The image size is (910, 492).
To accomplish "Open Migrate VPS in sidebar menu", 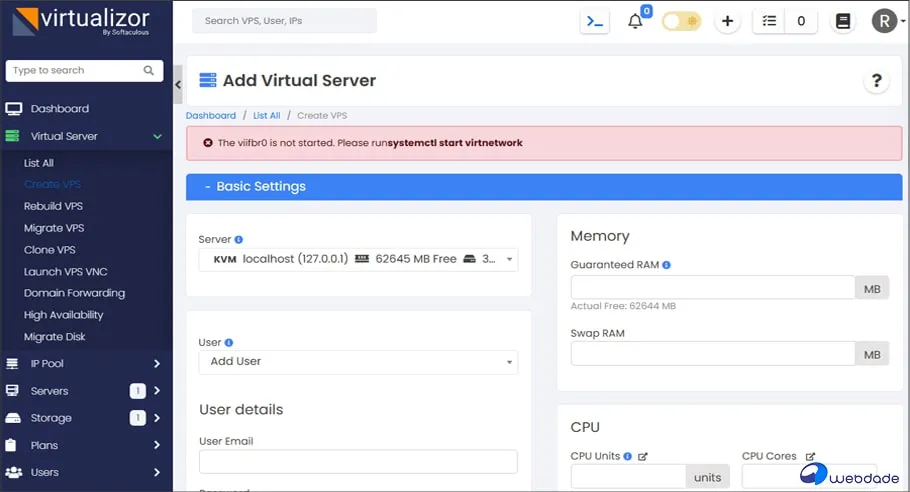I will [53, 228].
